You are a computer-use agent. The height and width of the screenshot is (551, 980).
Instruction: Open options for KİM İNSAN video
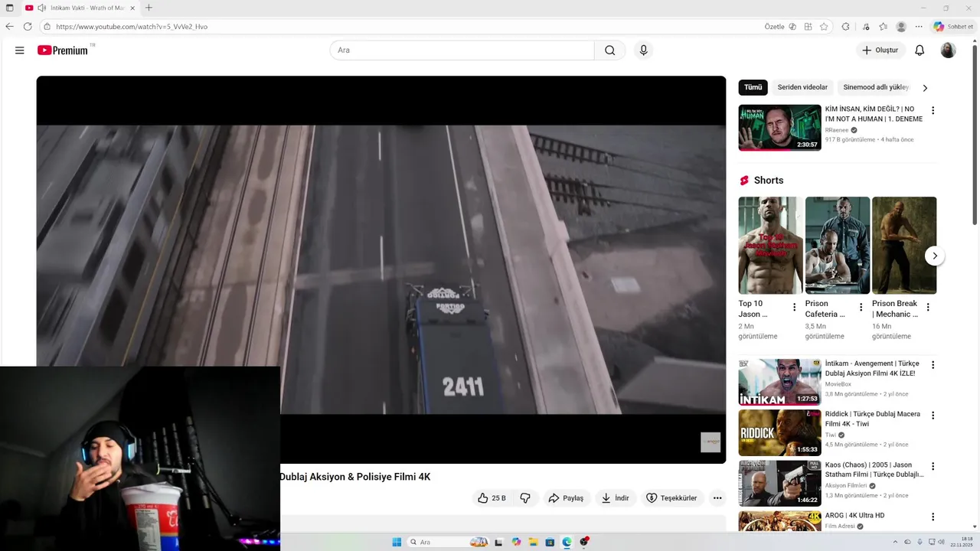coord(933,110)
